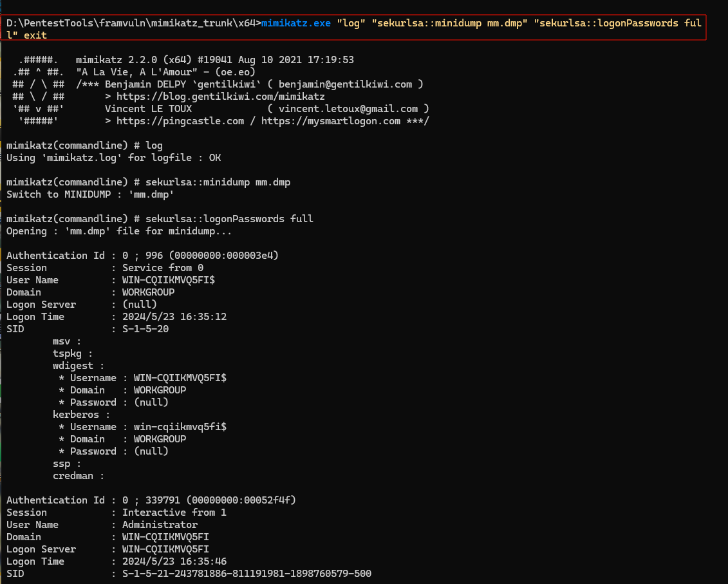Click the "msv :" package line
728x584 pixels.
(x=67, y=341)
